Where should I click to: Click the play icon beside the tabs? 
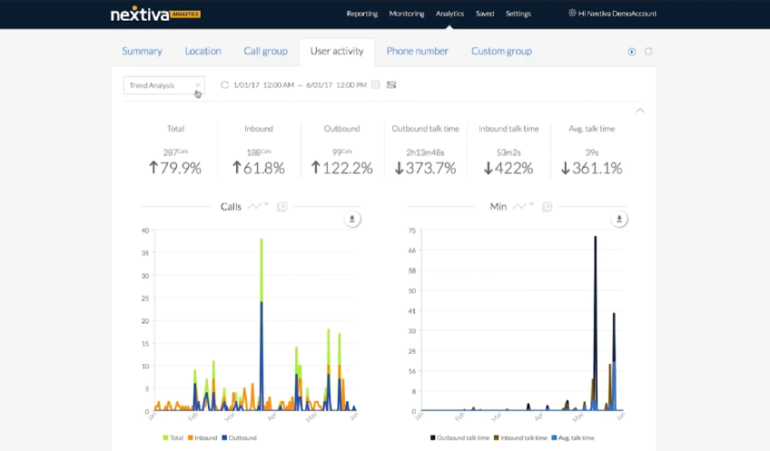click(632, 52)
